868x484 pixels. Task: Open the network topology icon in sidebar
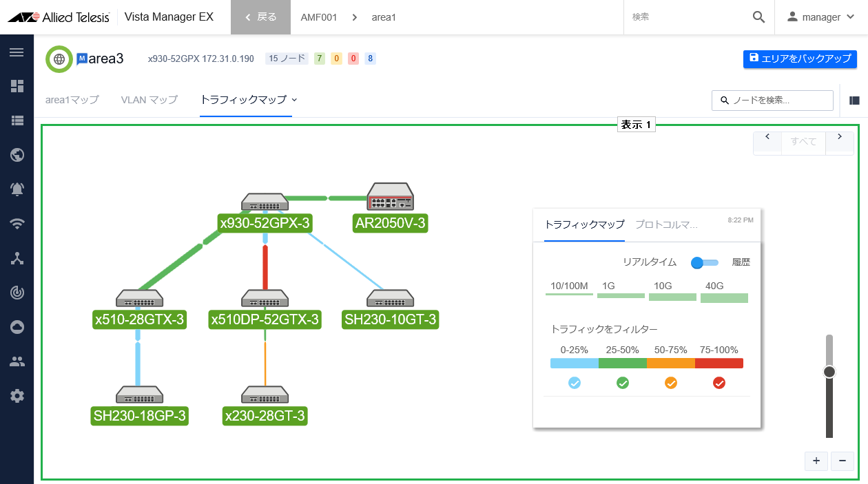click(17, 258)
